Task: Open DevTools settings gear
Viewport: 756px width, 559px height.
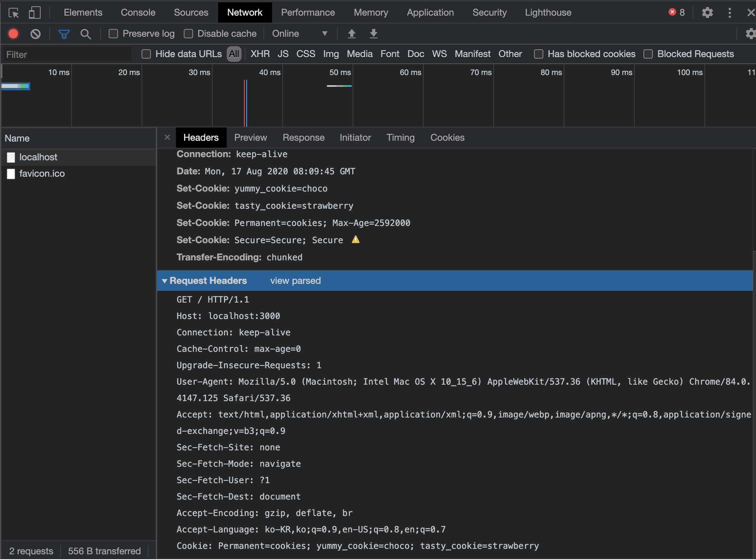Action: pos(707,13)
